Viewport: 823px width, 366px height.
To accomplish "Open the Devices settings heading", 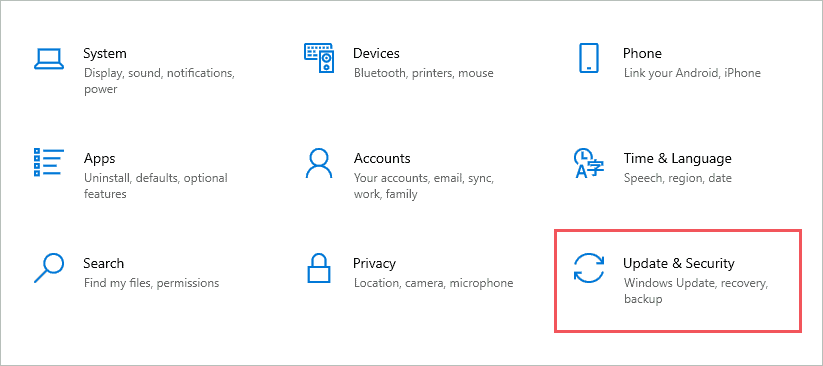I will point(376,54).
